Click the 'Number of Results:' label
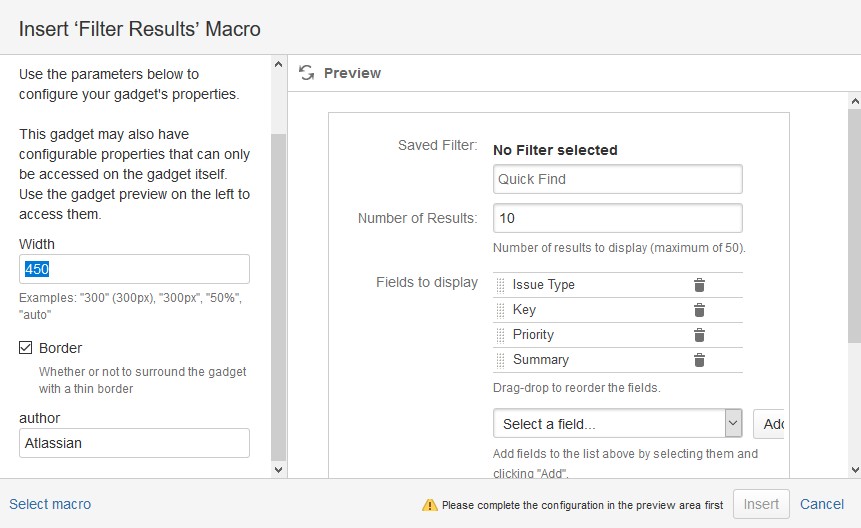This screenshot has height=528, width=861. click(417, 218)
